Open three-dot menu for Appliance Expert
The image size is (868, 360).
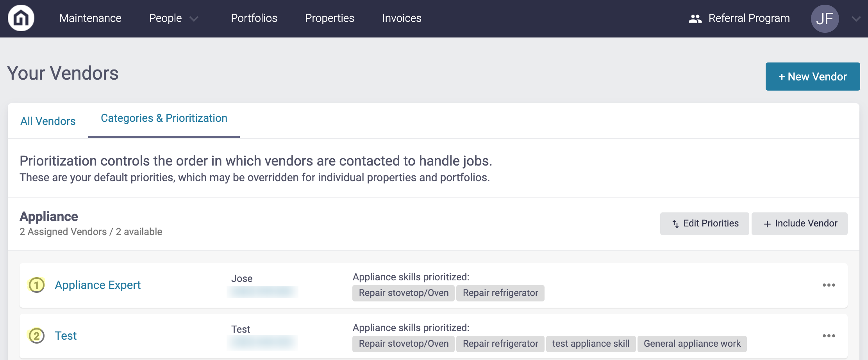(x=829, y=285)
